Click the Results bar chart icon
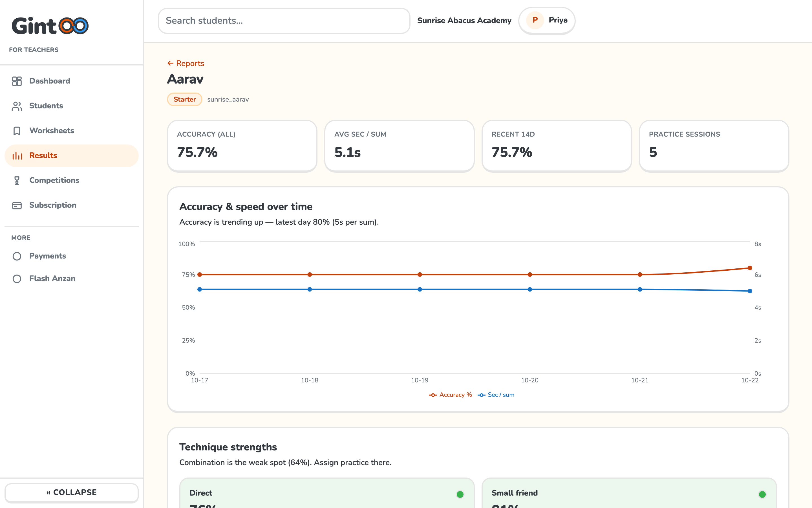Image resolution: width=812 pixels, height=508 pixels. [17, 156]
